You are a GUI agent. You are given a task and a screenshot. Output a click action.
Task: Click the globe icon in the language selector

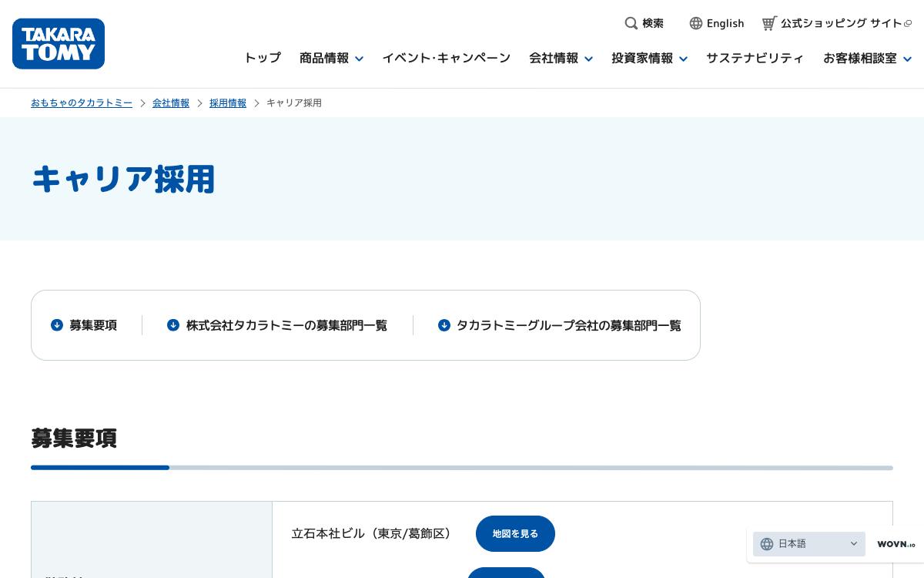coord(767,544)
